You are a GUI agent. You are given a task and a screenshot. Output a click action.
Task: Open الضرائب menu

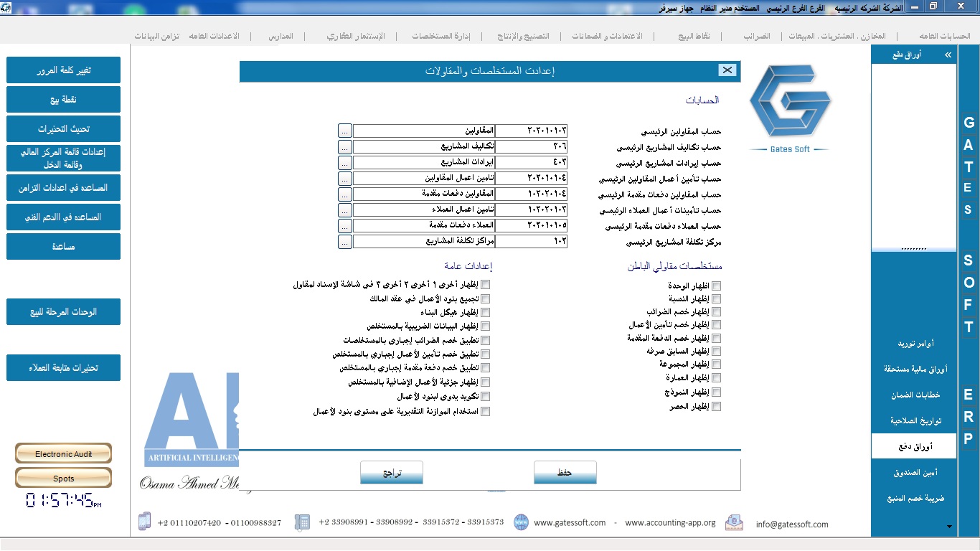click(755, 36)
